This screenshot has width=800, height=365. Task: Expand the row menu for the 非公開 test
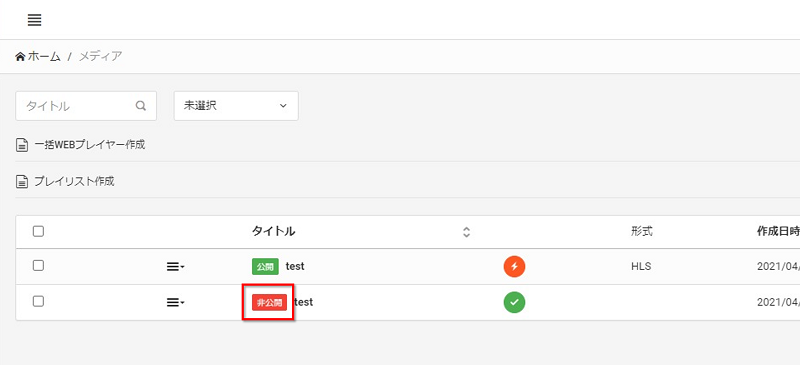pyautogui.click(x=176, y=303)
